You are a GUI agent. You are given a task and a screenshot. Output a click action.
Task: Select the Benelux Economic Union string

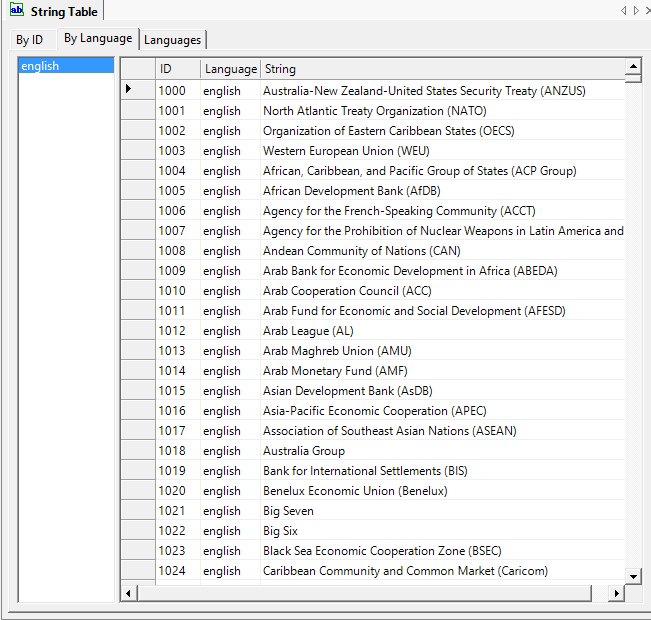[443, 490]
